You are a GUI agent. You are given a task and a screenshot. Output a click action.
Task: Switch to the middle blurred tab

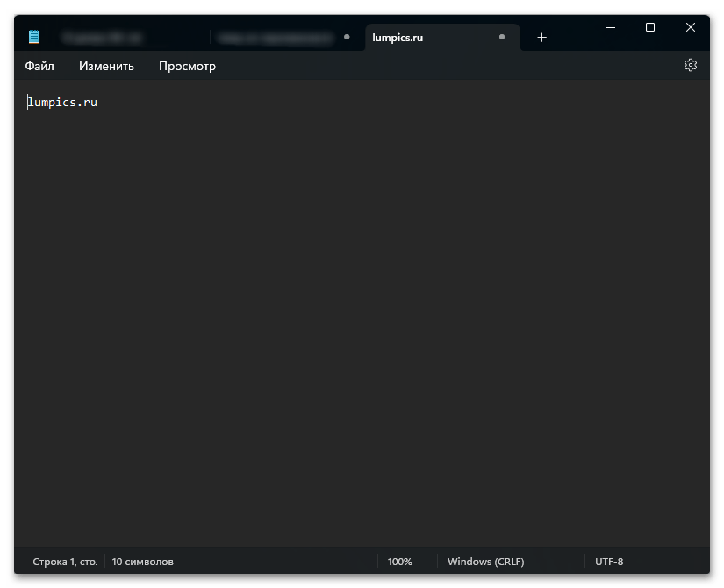[274, 38]
